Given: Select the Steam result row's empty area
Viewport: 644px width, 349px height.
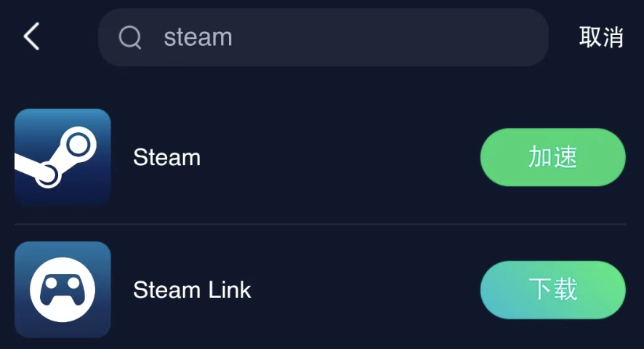Looking at the screenshot, I should [x=340, y=157].
